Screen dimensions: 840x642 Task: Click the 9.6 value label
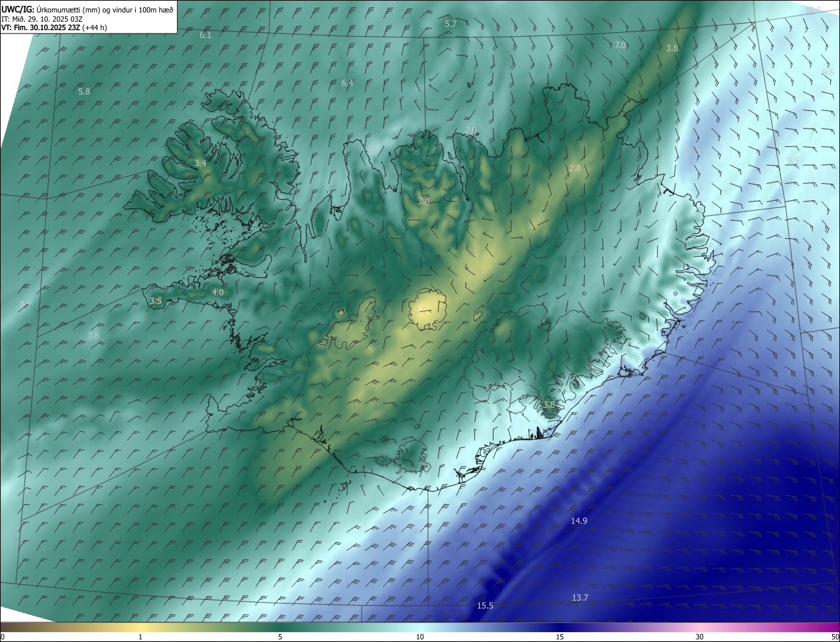point(828,73)
